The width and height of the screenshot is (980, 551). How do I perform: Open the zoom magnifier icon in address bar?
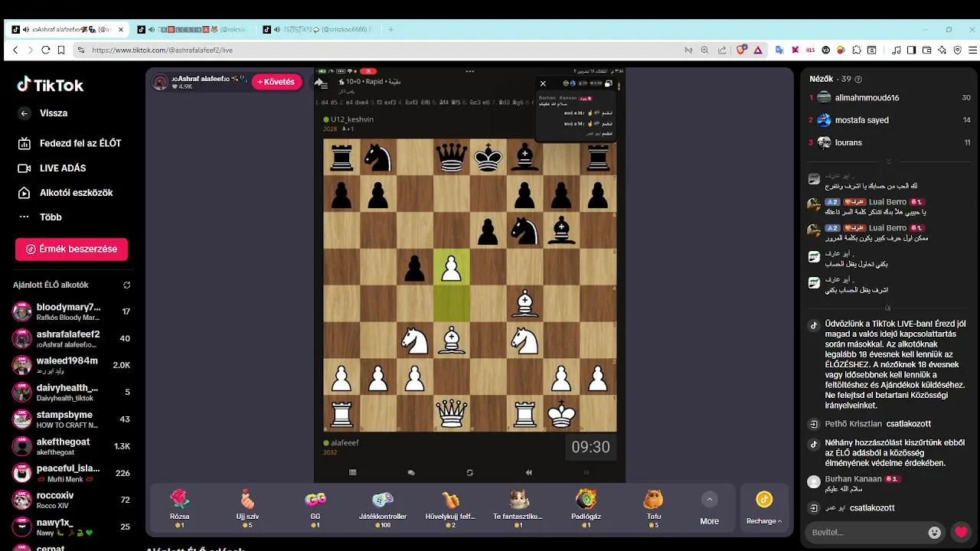(705, 50)
